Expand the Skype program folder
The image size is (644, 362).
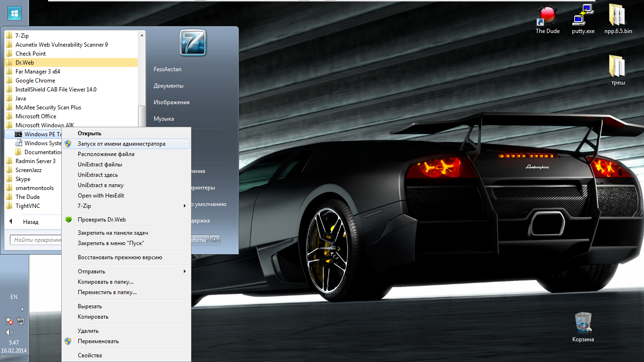[x=33, y=179]
